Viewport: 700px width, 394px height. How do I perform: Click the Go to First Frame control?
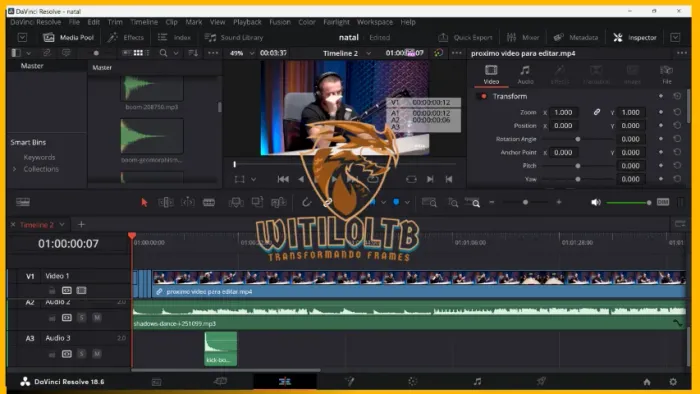tap(283, 179)
